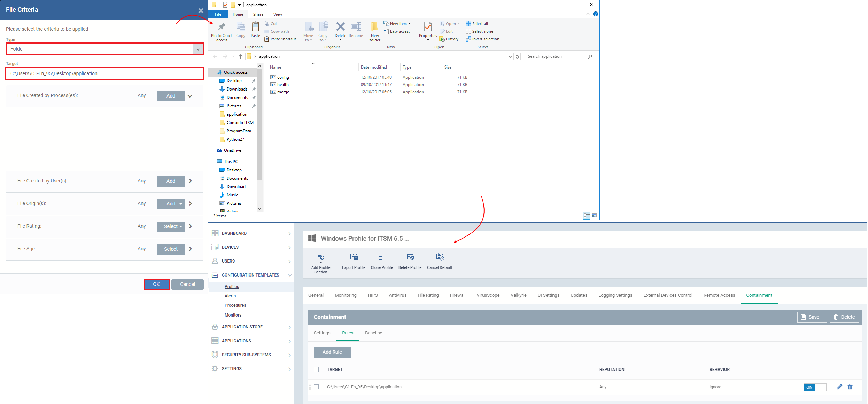The width and height of the screenshot is (868, 404).
Task: Click the Explorer help question mark icon
Action: pyautogui.click(x=596, y=14)
